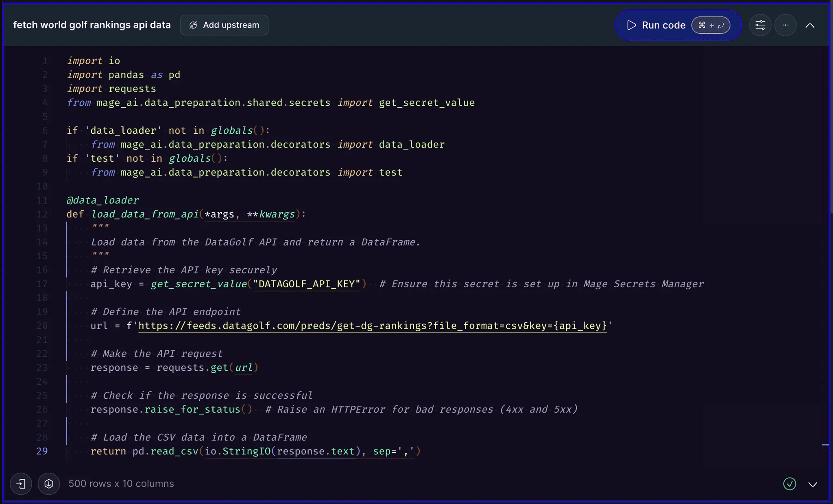Screen dimensions: 833x504
Task: Click docstring 'Load data from the DataGolf API'
Action: click(x=184, y=242)
